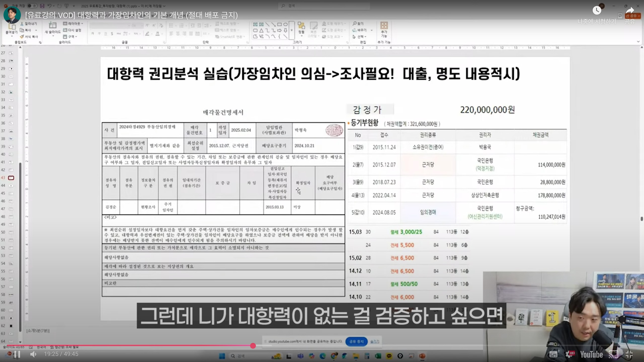Clear all formatting in the font group
Screen dimensions: 644x362
pos(161,25)
